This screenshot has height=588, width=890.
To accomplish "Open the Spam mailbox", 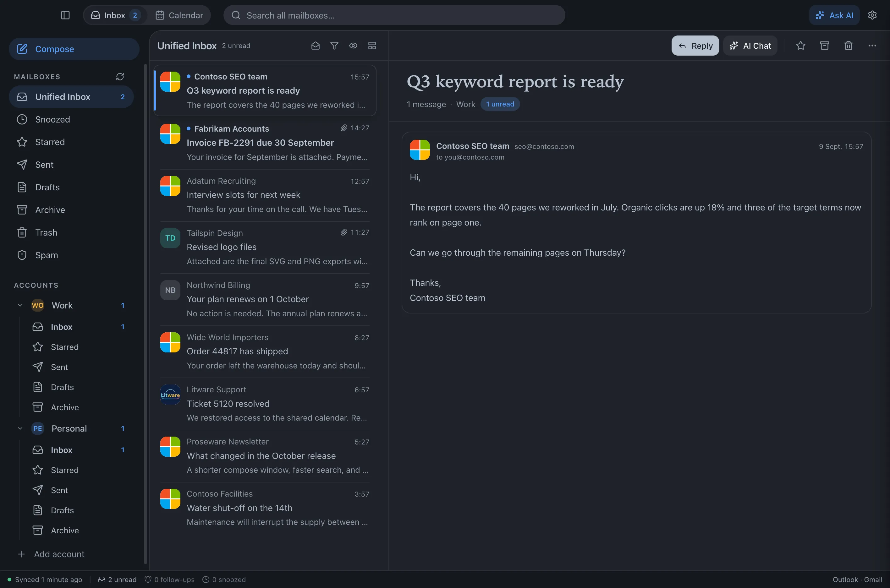I will [71, 255].
